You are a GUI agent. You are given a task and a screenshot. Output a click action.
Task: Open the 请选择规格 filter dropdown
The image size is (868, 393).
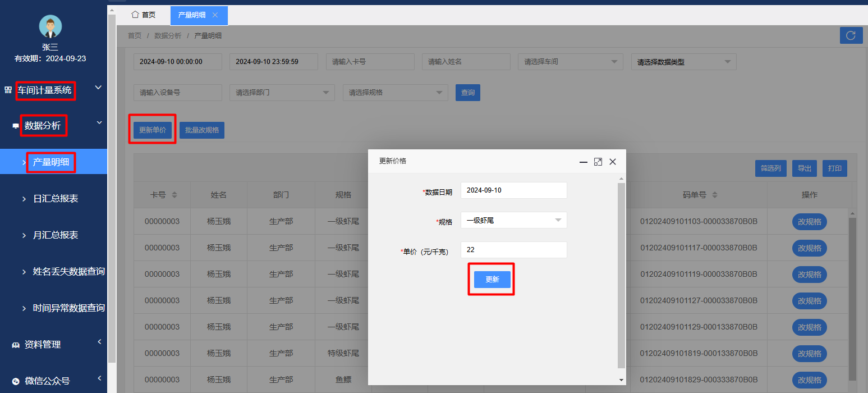pos(395,93)
